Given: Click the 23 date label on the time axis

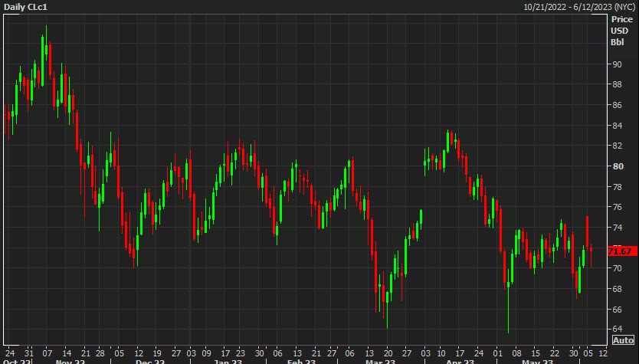Looking at the screenshot, I should (x=241, y=353).
